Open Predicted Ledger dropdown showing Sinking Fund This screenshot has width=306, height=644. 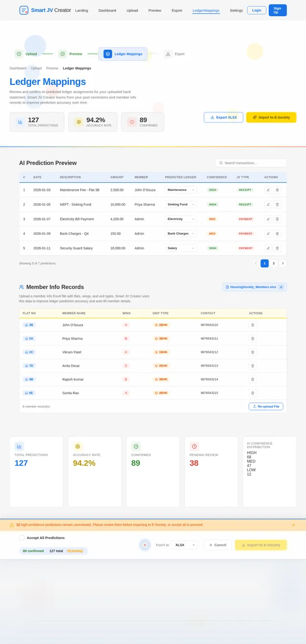(181, 204)
